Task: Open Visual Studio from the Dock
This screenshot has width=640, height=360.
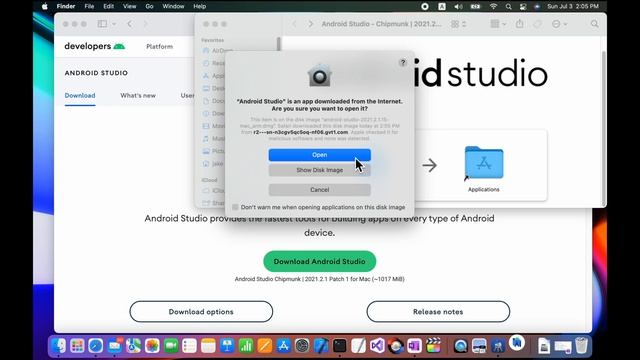Action: 377,346
